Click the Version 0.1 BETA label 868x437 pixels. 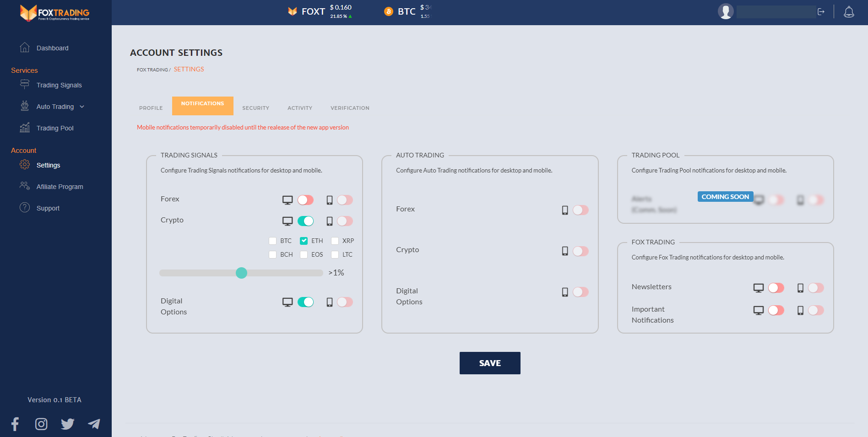pos(54,400)
